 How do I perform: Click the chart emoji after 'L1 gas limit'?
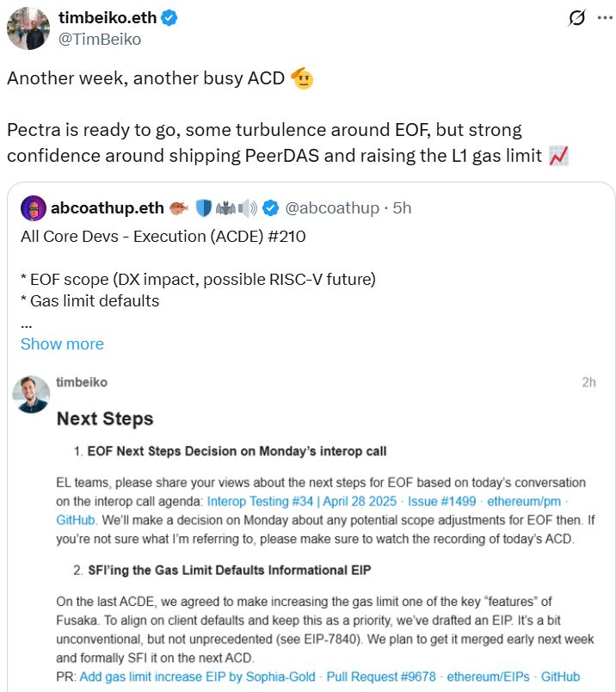[558, 156]
